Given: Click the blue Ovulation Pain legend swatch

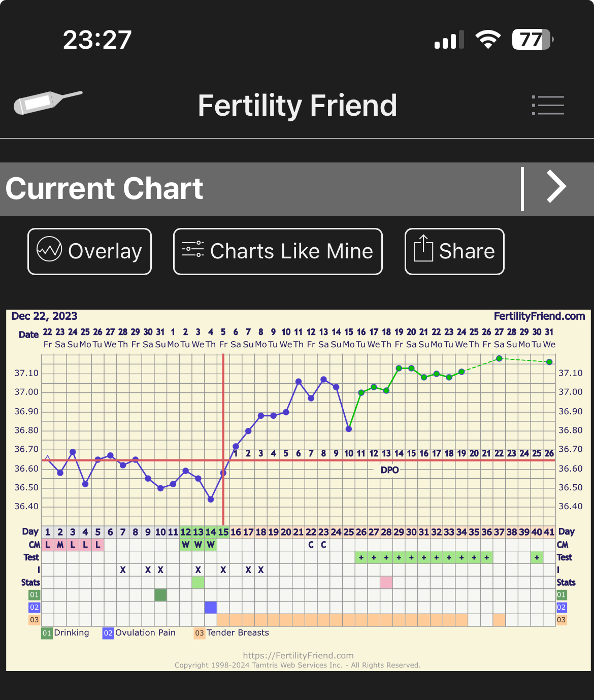Looking at the screenshot, I should pos(108,633).
